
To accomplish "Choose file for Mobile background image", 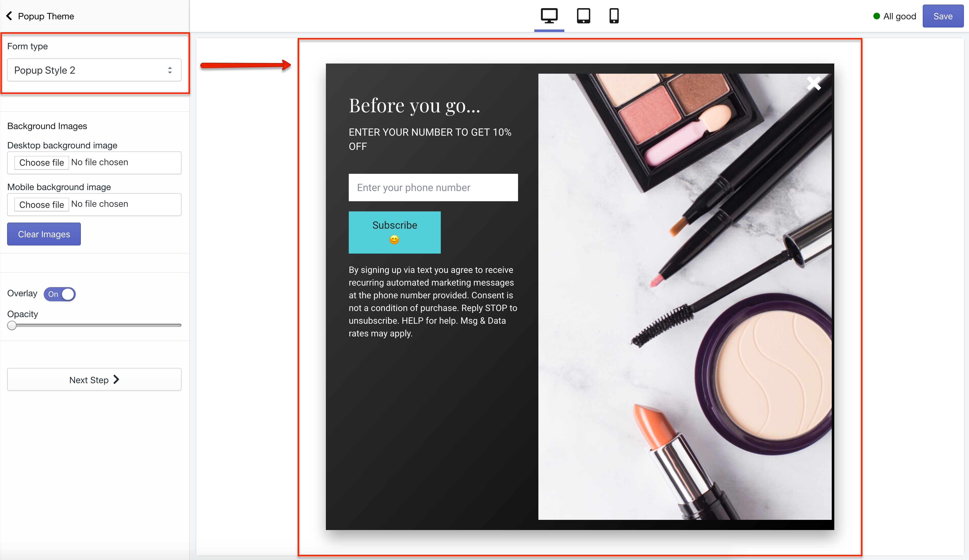I will click(x=41, y=205).
